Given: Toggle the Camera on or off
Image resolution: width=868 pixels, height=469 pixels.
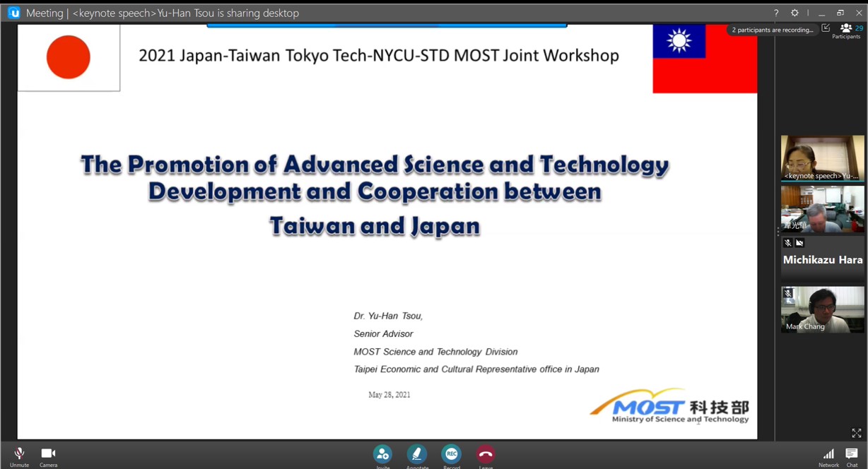Looking at the screenshot, I should pos(48,454).
